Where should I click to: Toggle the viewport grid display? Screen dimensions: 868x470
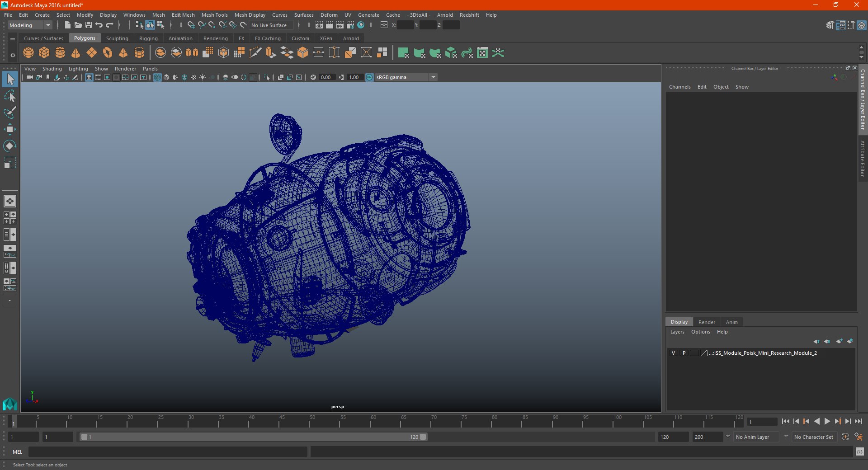[x=89, y=77]
